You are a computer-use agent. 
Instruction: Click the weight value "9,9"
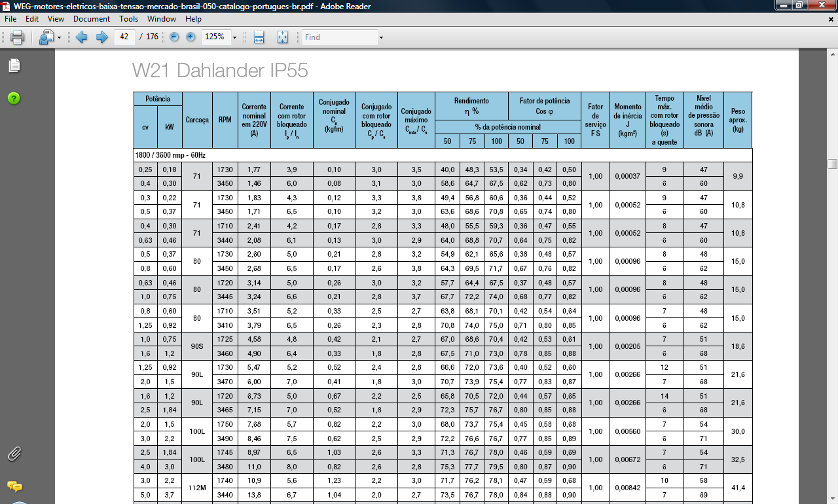[x=738, y=177]
